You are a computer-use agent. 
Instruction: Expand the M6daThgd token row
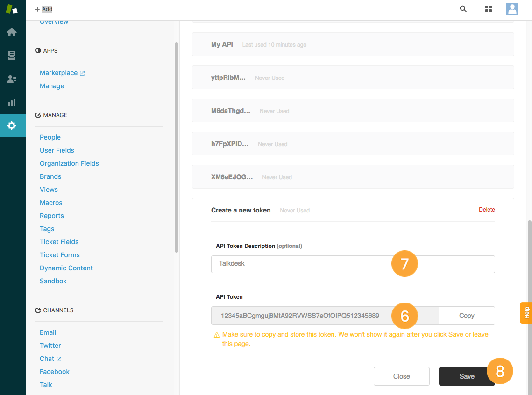pos(353,111)
